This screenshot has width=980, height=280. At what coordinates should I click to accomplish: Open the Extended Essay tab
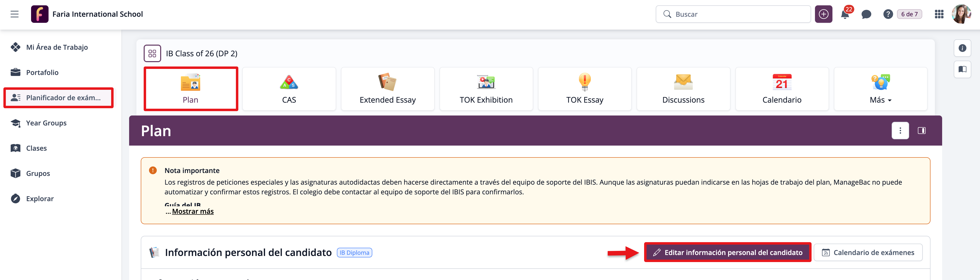tap(387, 89)
